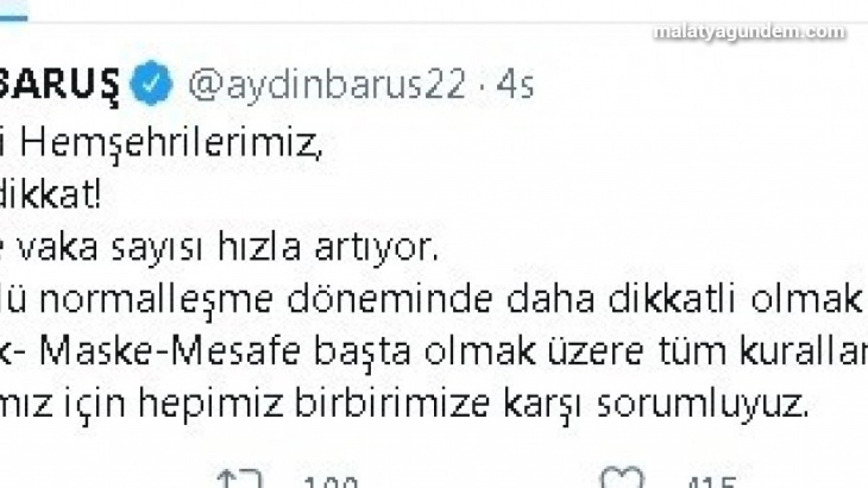Viewport: 868px width, 488px height.
Task: Select the blue active tab indicator line
Action: (14, 17)
